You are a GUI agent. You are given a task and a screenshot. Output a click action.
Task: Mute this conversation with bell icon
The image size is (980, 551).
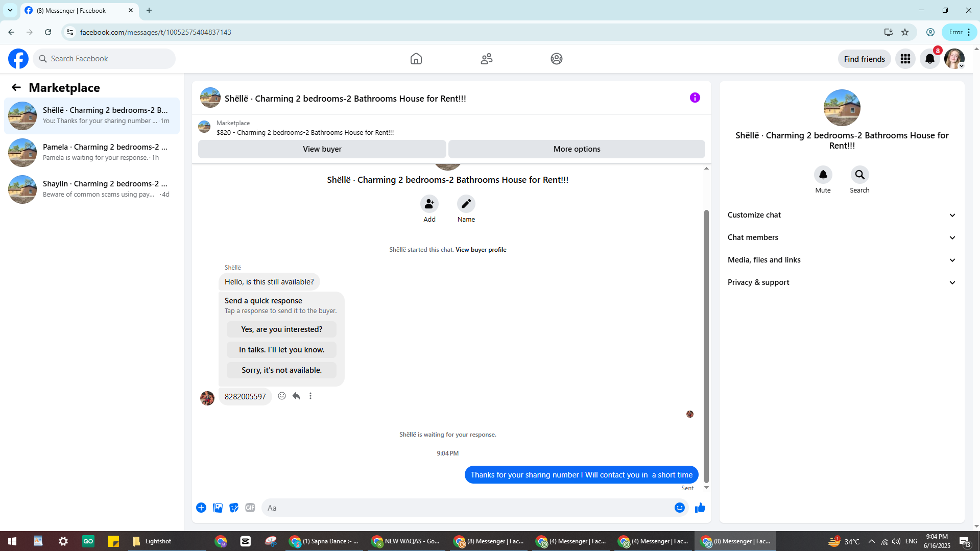tap(823, 175)
